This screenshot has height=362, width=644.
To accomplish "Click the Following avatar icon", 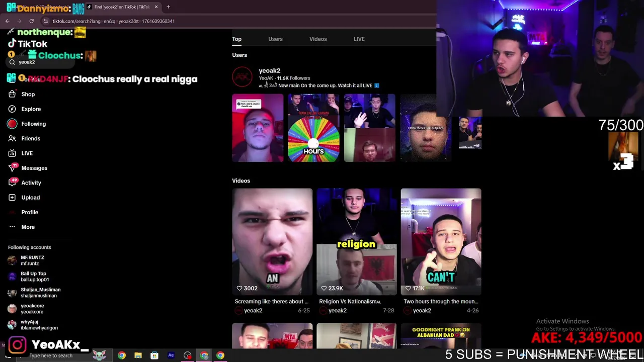I will tap(12, 124).
